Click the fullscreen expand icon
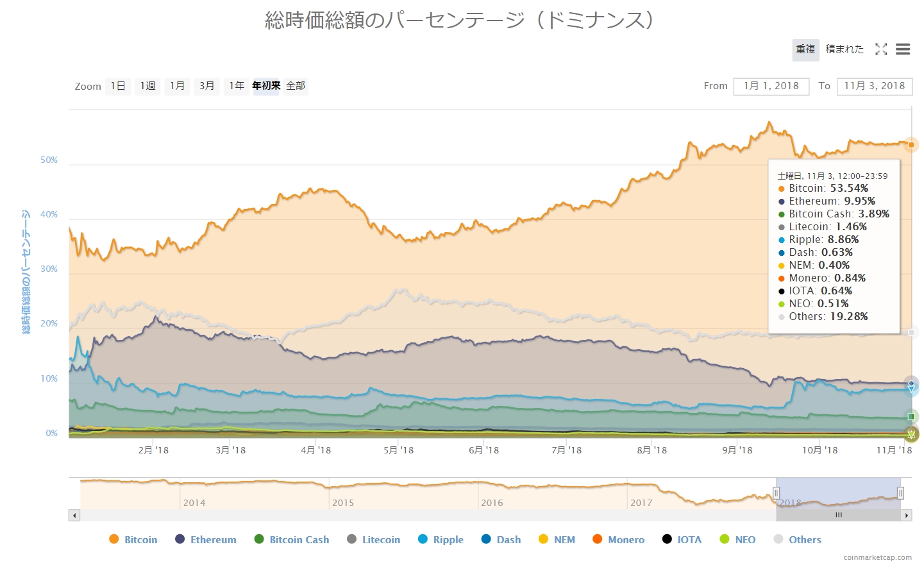The height and width of the screenshot is (565, 924). (881, 49)
